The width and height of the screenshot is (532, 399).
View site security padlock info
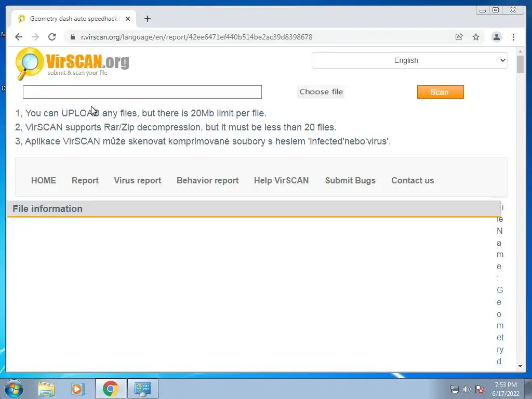tap(73, 37)
